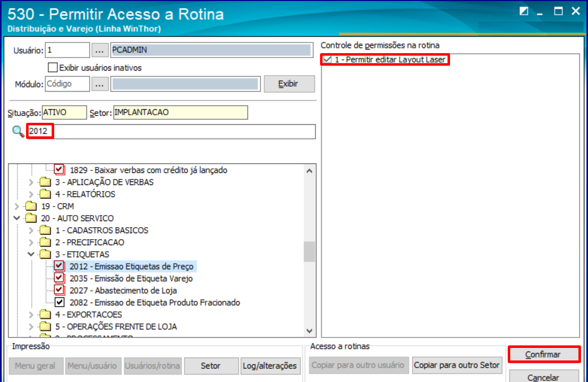The height and width of the screenshot is (382, 588).
Task: Expand 3 - APLICAÇÃO DE VERBAS node
Action: (31, 182)
